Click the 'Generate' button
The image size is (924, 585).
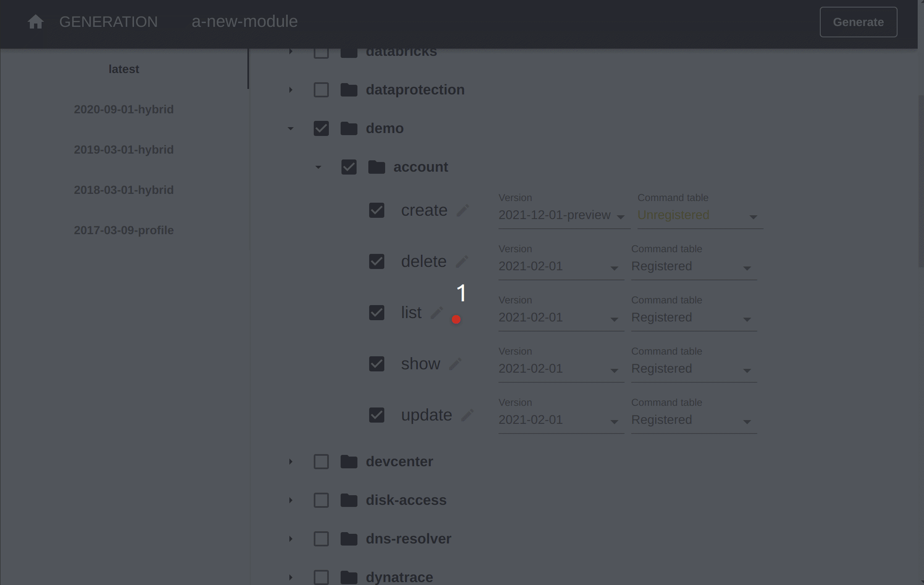tap(858, 22)
